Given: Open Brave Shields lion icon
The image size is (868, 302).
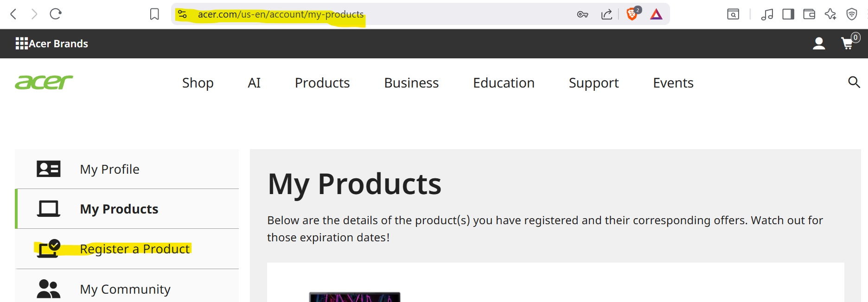Looking at the screenshot, I should click(x=632, y=14).
